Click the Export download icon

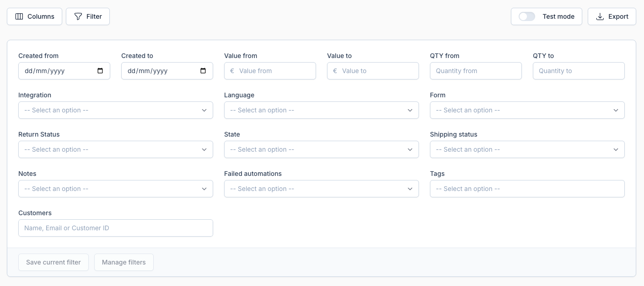point(600,16)
